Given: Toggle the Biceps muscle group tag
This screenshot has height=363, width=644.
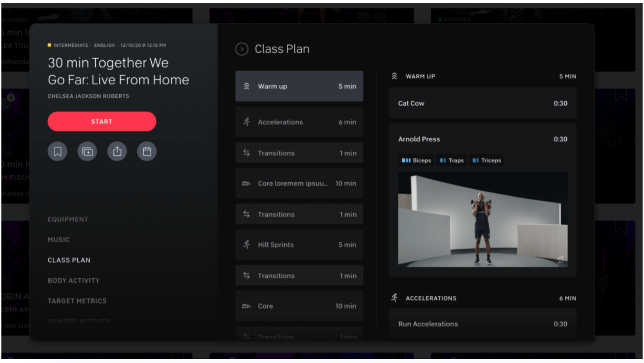Looking at the screenshot, I should 416,160.
